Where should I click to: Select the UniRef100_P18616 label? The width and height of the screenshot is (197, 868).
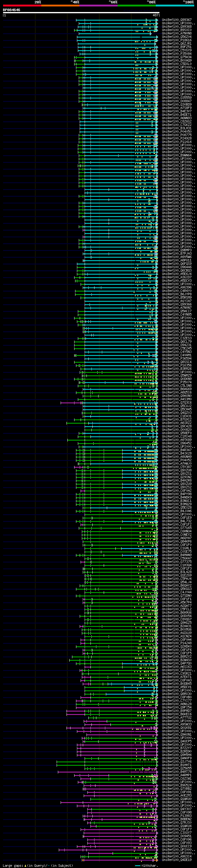point(177,40)
